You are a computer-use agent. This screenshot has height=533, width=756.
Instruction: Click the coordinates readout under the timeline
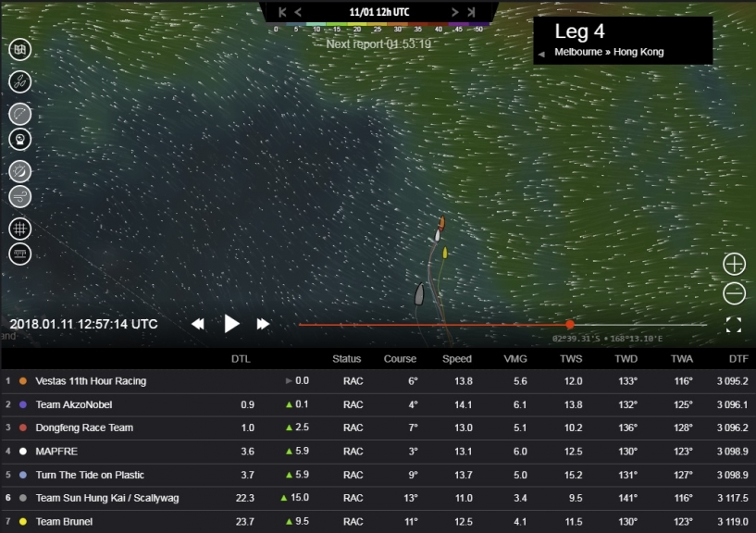[608, 339]
